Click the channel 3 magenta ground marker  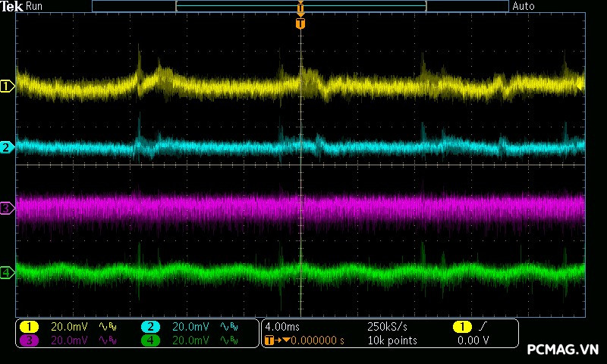(7, 208)
